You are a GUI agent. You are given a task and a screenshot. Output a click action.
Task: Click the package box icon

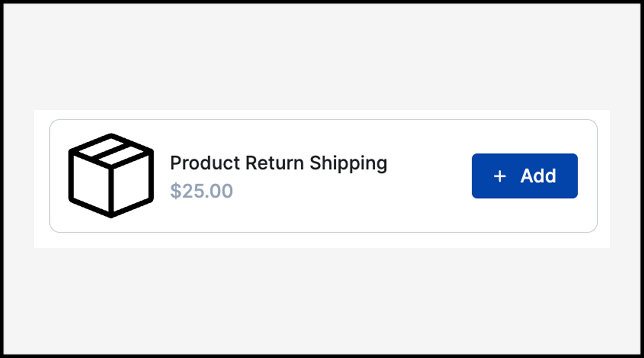pos(111,175)
